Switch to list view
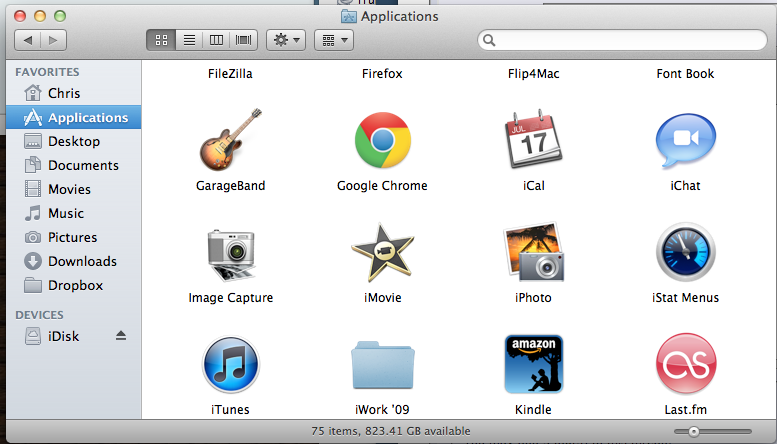Screen dimensions: 777x444 189,40
